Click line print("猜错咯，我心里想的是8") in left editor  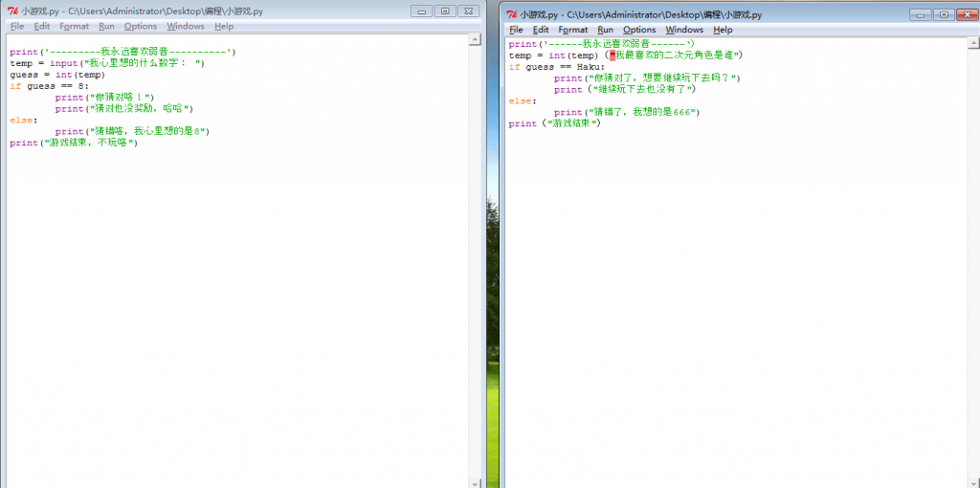pyautogui.click(x=132, y=131)
